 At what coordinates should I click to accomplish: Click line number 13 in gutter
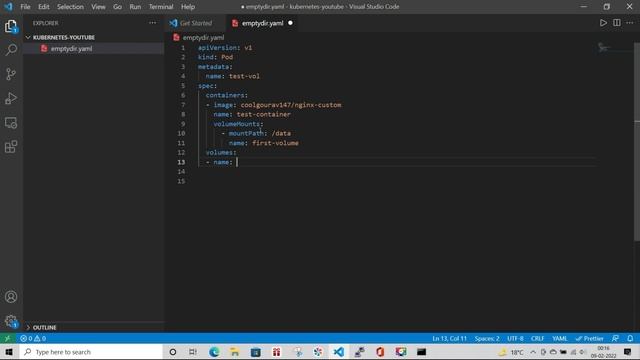tap(181, 162)
